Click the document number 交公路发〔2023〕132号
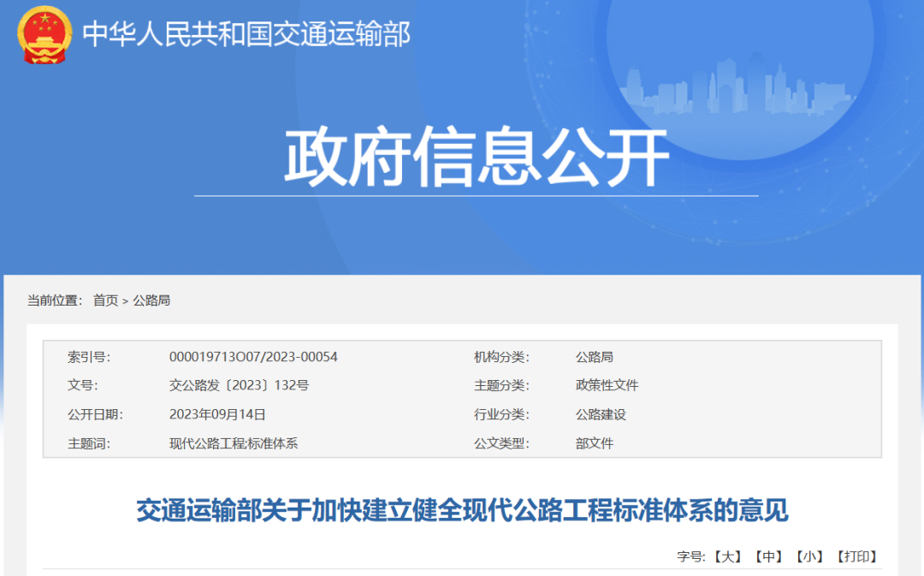The width and height of the screenshot is (924, 576). click(239, 385)
